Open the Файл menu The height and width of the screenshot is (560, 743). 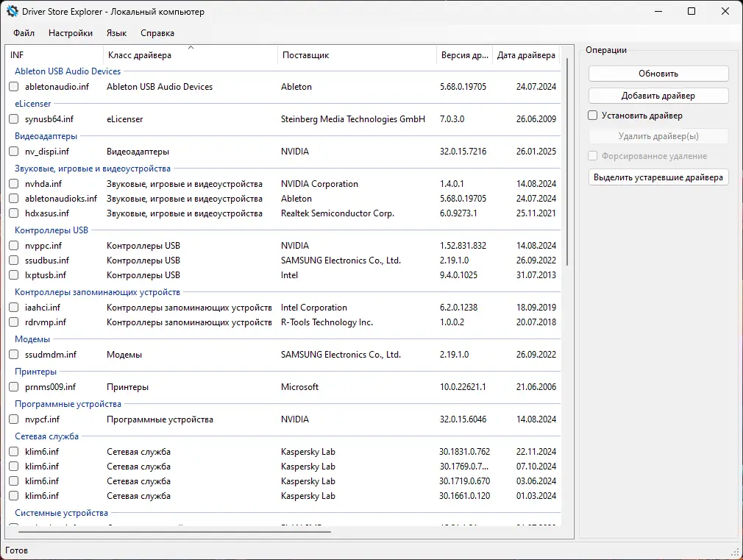pyautogui.click(x=24, y=33)
